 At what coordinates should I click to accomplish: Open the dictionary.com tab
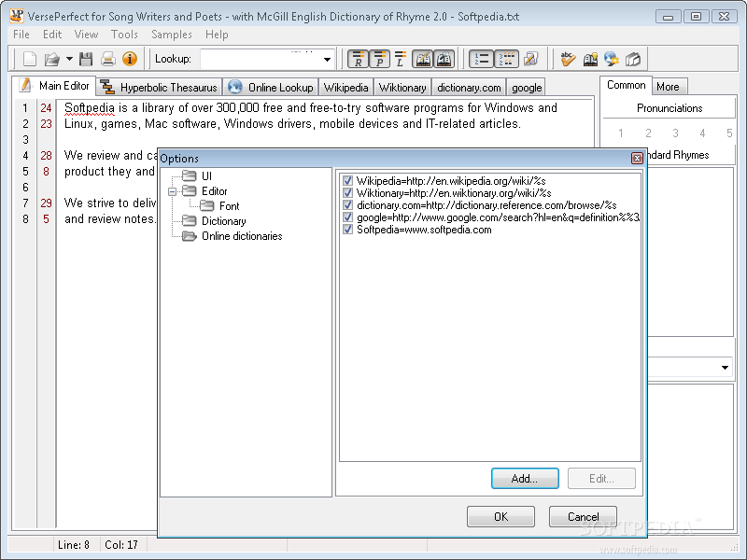[469, 88]
